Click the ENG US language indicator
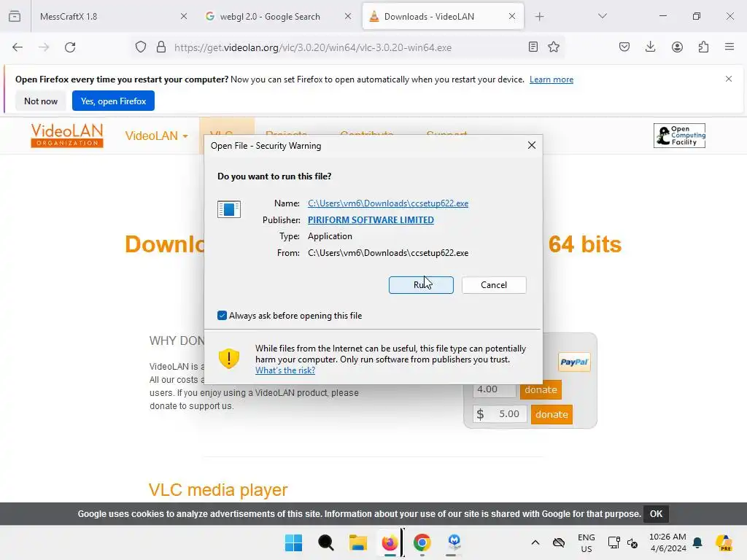This screenshot has width=747, height=560. (x=586, y=542)
